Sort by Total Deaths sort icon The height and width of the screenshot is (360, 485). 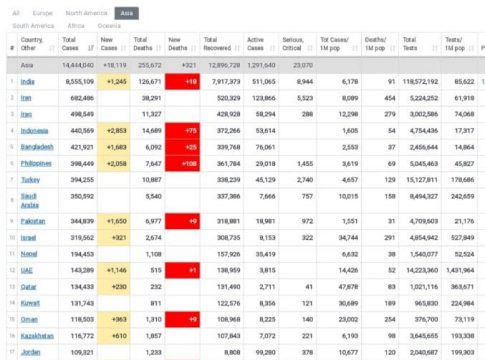pyautogui.click(x=159, y=48)
